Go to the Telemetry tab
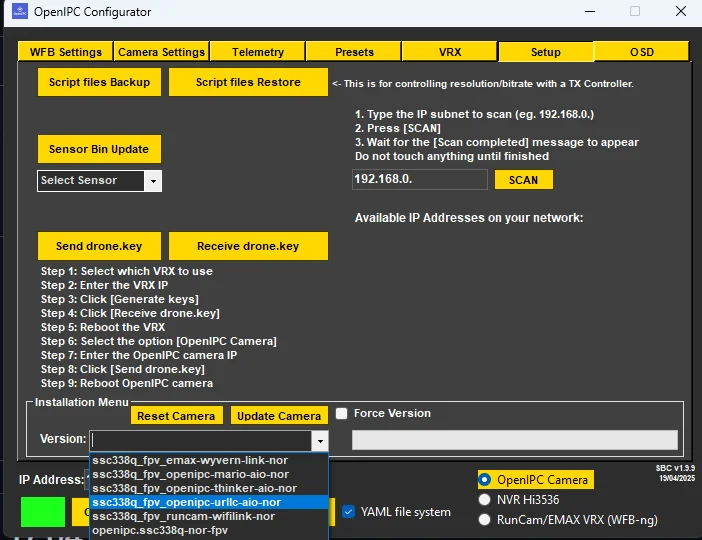 (258, 52)
